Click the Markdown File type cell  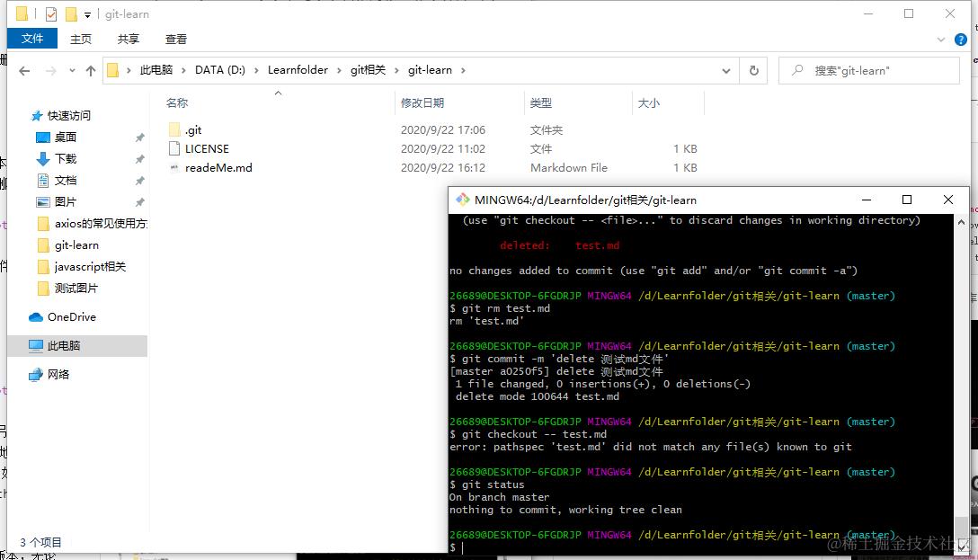(x=569, y=167)
